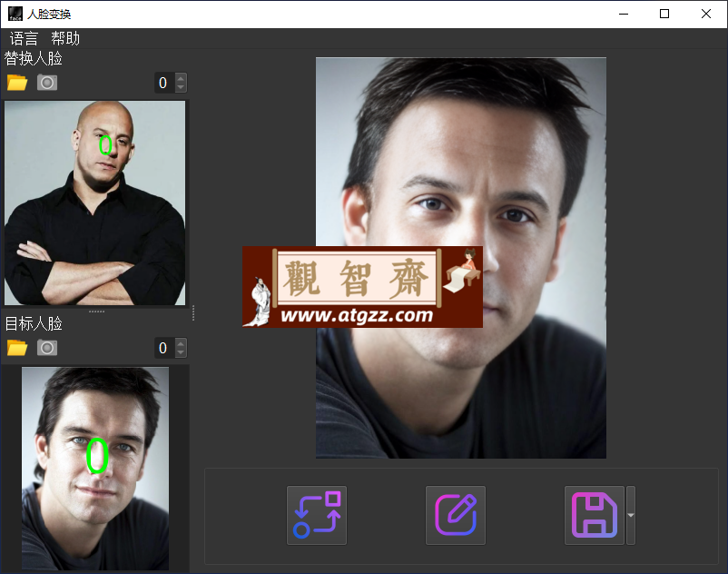Decrease 目标人脸 face index spinner
The width and height of the screenshot is (728, 574).
tap(181, 352)
